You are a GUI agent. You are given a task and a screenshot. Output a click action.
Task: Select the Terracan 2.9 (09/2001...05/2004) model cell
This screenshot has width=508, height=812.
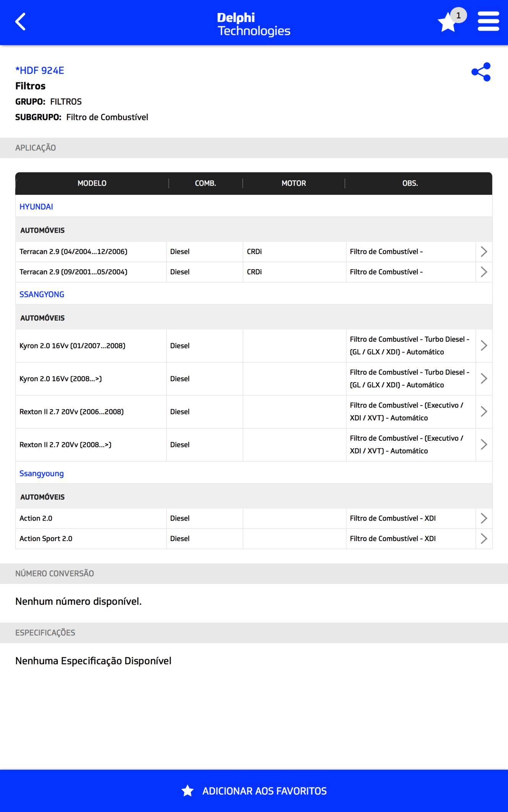91,272
